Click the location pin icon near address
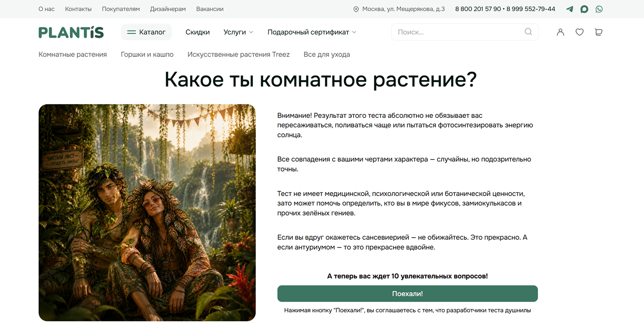Image resolution: width=644 pixels, height=336 pixels. pos(356,9)
